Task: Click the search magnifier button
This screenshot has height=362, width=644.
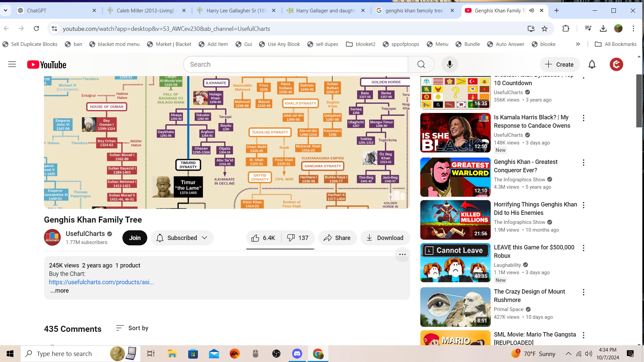Action: [x=421, y=64]
